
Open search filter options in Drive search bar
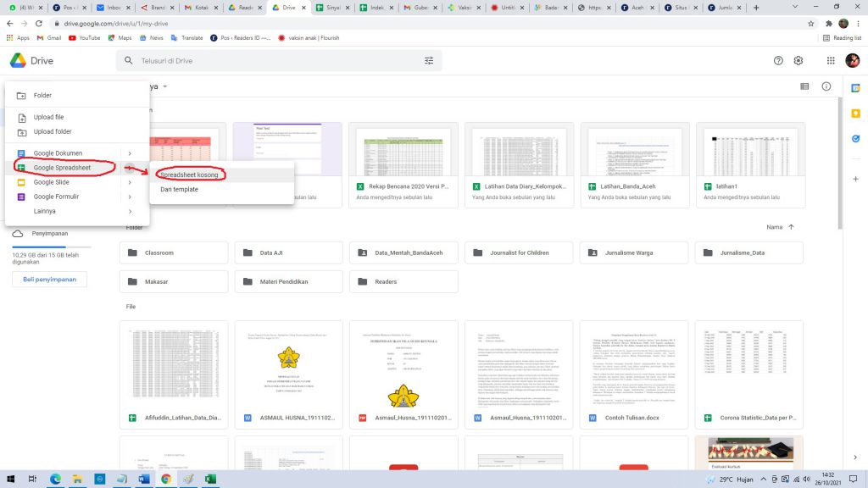click(429, 61)
